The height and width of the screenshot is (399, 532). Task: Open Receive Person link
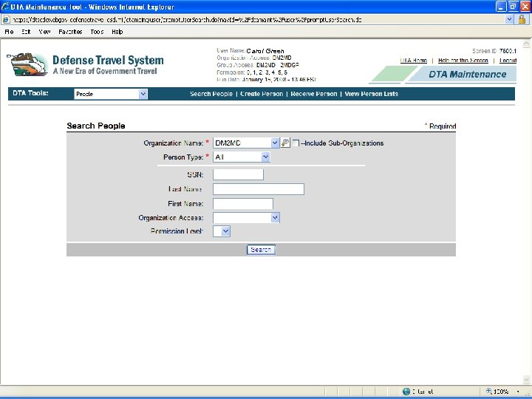click(314, 94)
